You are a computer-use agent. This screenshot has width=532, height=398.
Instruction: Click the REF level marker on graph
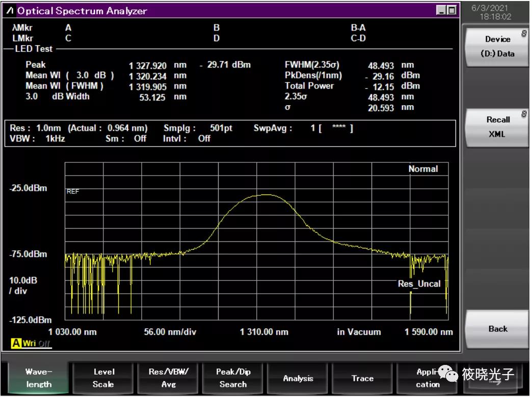click(x=72, y=191)
